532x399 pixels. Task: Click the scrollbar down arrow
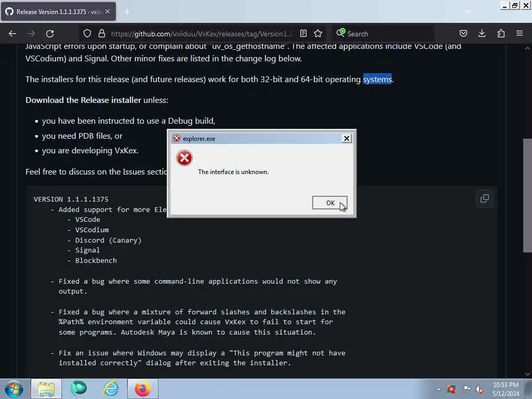pyautogui.click(x=527, y=374)
